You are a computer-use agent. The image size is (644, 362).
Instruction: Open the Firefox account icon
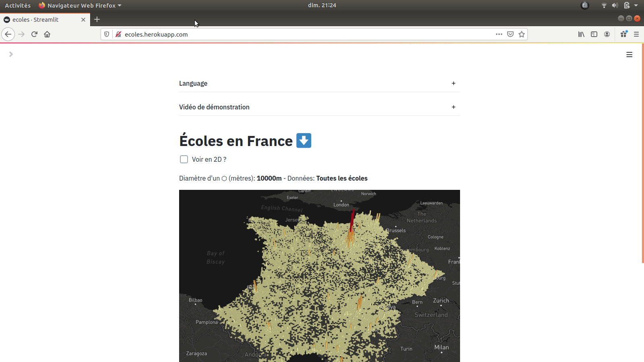(607, 34)
